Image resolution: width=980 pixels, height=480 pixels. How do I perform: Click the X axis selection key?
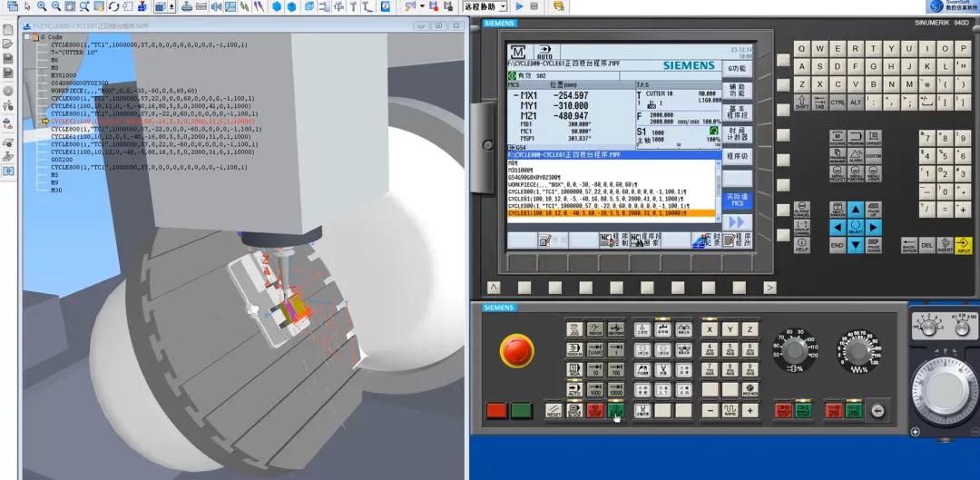pos(710,329)
